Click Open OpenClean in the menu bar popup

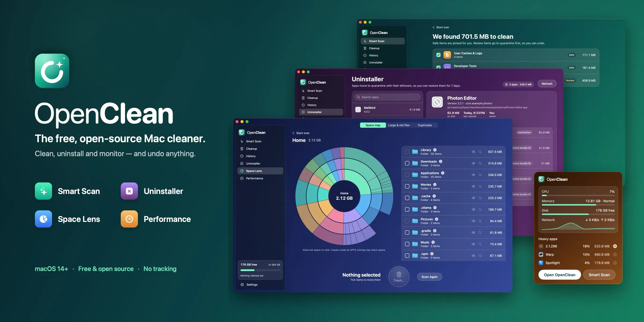click(559, 275)
